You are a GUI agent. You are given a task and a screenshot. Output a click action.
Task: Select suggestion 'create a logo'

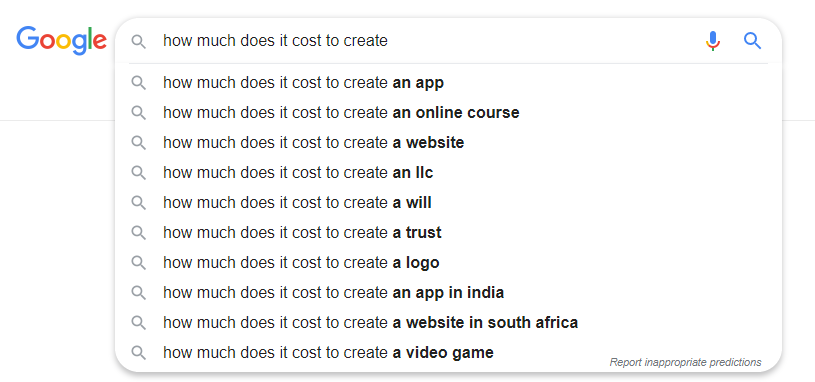pos(448,262)
